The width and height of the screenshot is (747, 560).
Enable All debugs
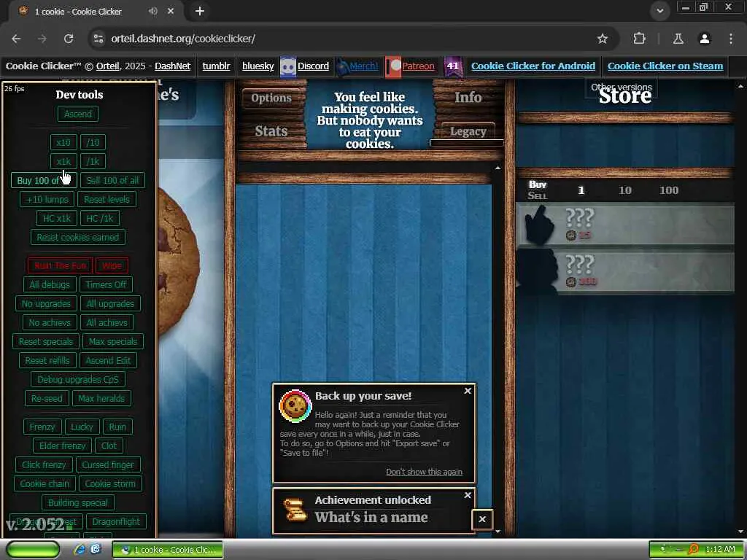(x=50, y=285)
